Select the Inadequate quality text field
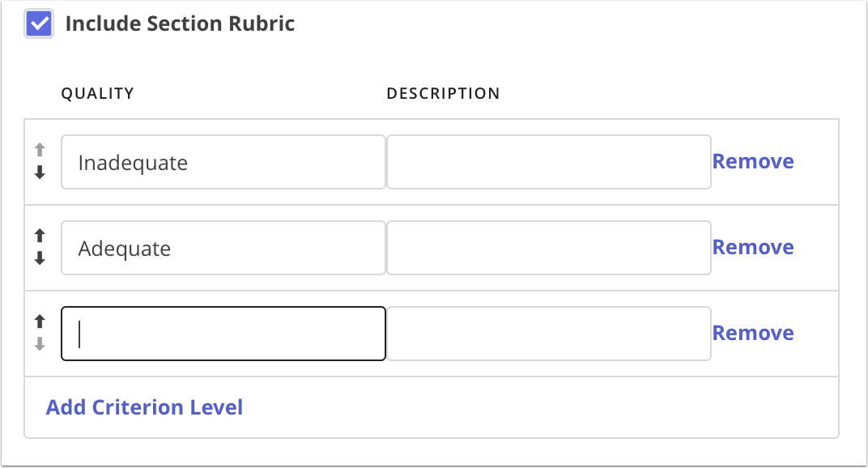The image size is (868, 468). [x=223, y=161]
